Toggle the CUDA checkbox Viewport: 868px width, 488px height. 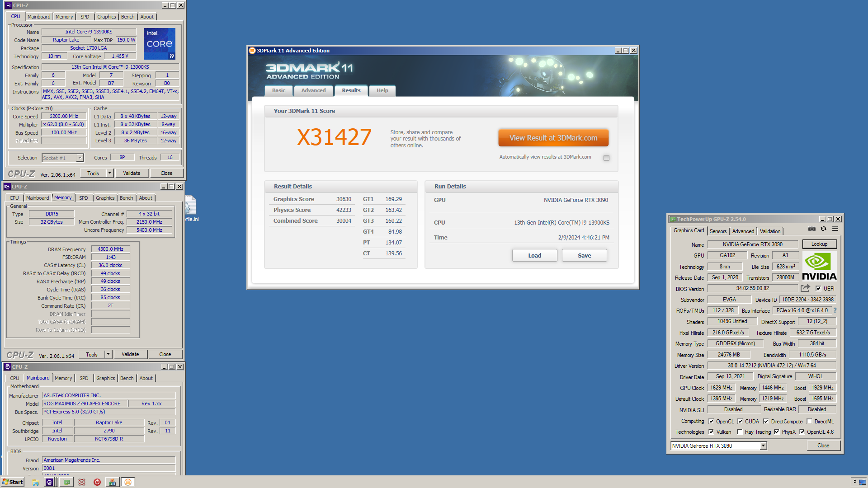(x=740, y=421)
